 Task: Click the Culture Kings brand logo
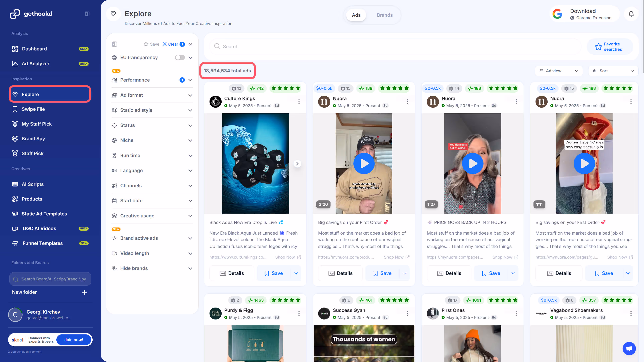point(215,102)
